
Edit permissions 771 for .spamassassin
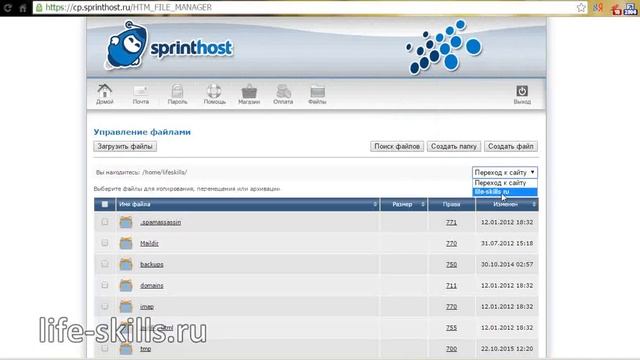451,222
